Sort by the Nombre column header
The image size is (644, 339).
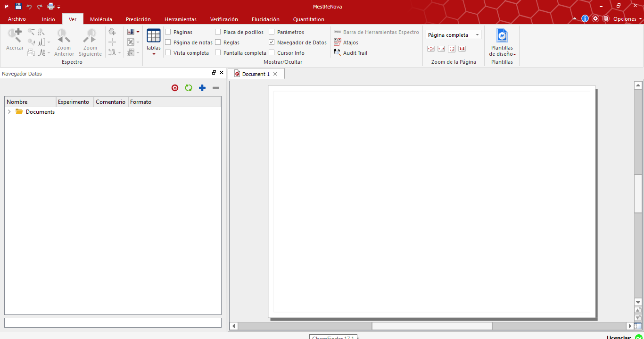click(30, 102)
